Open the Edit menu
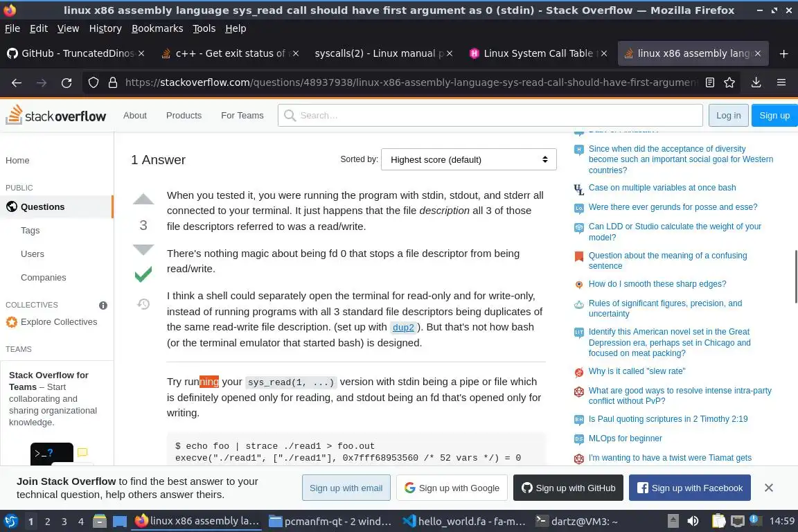Image resolution: width=798 pixels, height=532 pixels. [x=39, y=28]
